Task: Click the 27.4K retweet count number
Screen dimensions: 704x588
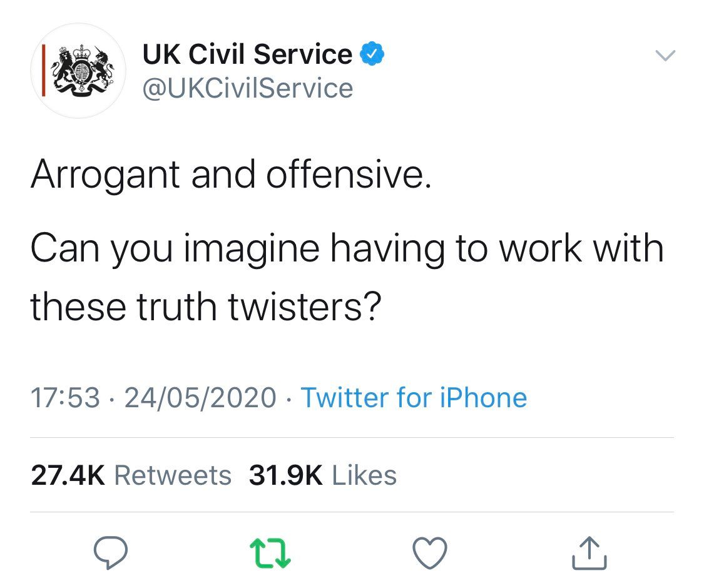Action: [68, 475]
